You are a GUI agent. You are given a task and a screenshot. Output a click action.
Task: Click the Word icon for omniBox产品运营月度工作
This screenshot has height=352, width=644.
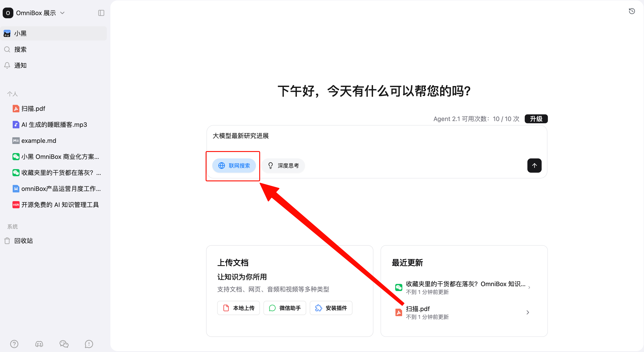pyautogui.click(x=16, y=188)
